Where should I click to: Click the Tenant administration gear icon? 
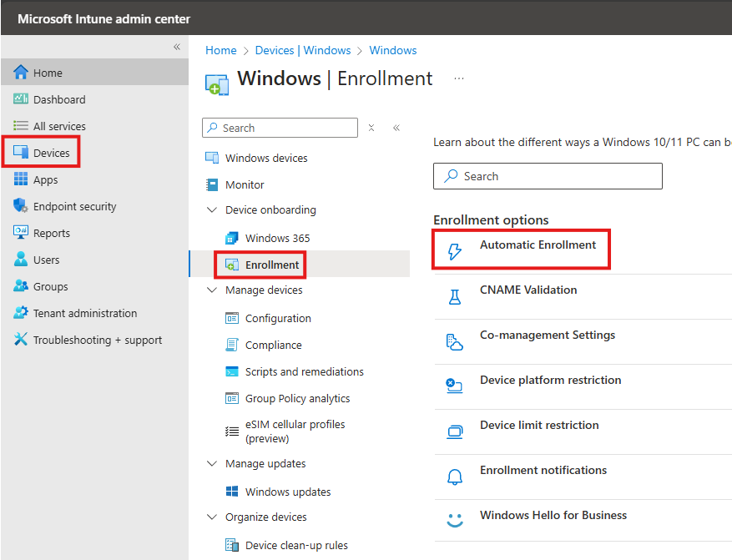coord(21,313)
